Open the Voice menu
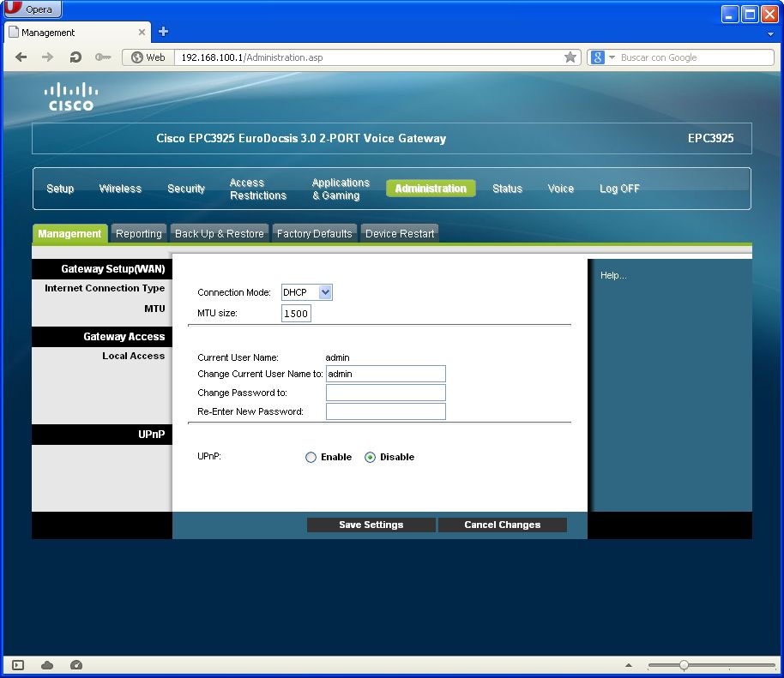 pyautogui.click(x=560, y=189)
